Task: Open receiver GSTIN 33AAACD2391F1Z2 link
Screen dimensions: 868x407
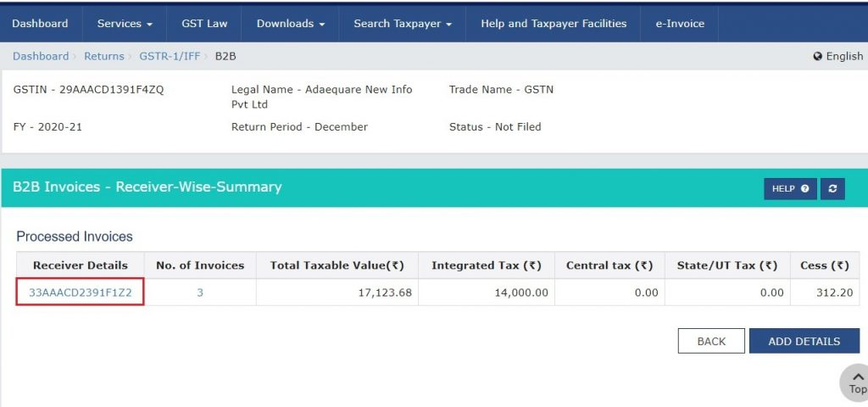Action: tap(80, 293)
